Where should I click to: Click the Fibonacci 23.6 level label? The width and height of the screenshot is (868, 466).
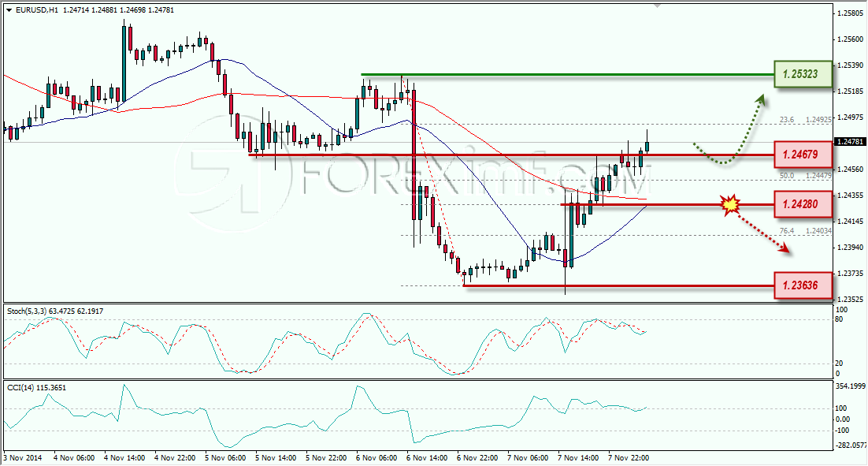click(787, 120)
